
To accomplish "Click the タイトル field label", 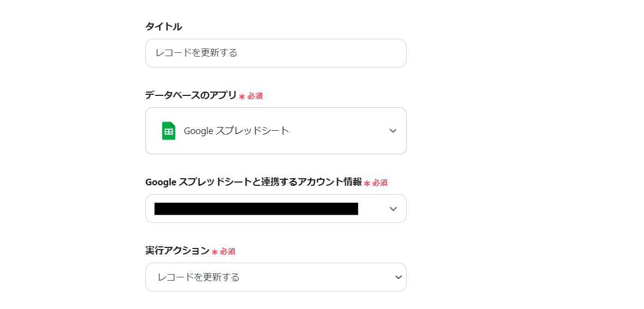I will 163,27.
